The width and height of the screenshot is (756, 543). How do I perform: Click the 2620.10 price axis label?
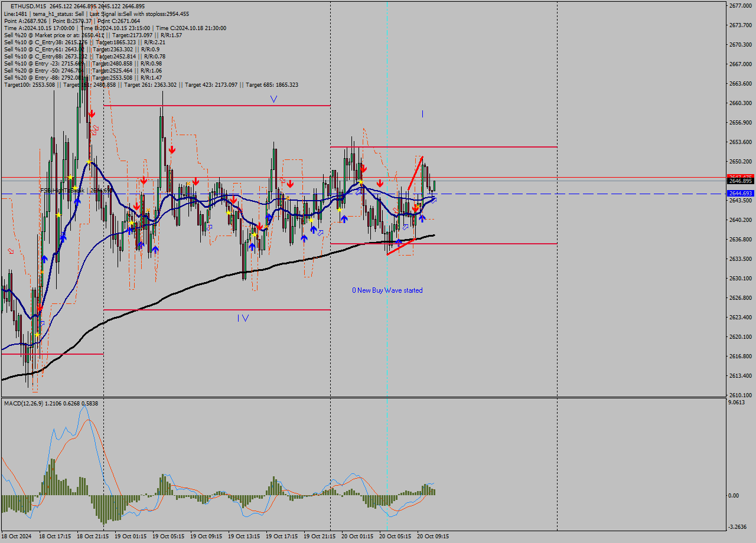click(741, 337)
